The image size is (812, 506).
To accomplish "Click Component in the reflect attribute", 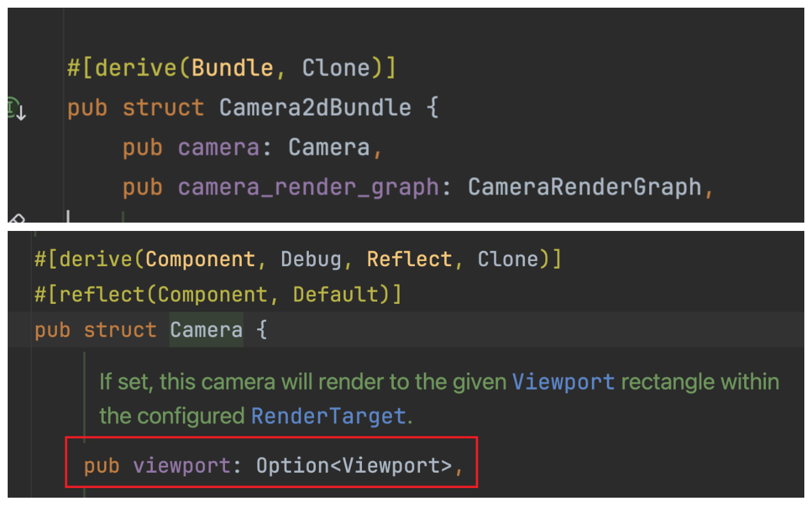I will (x=212, y=294).
